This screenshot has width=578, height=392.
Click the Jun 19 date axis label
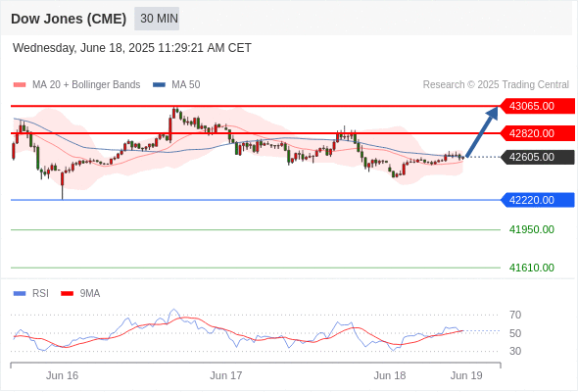tap(466, 375)
